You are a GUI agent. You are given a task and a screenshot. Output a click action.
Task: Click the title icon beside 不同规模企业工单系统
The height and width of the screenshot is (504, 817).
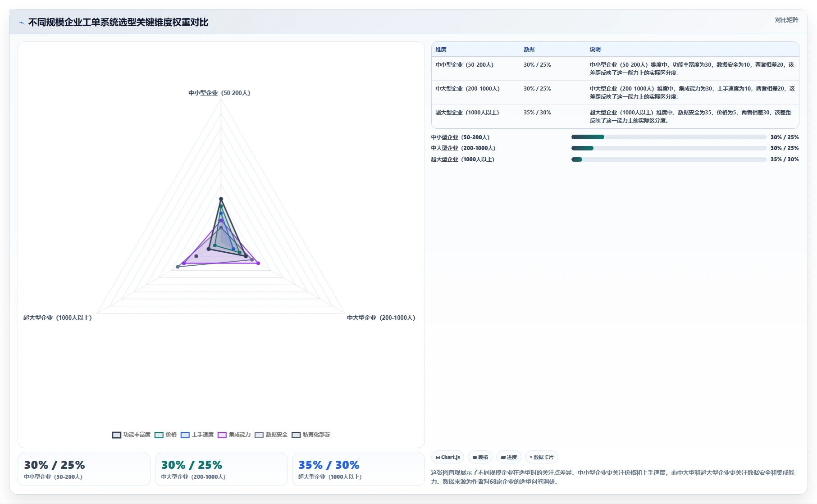click(21, 23)
